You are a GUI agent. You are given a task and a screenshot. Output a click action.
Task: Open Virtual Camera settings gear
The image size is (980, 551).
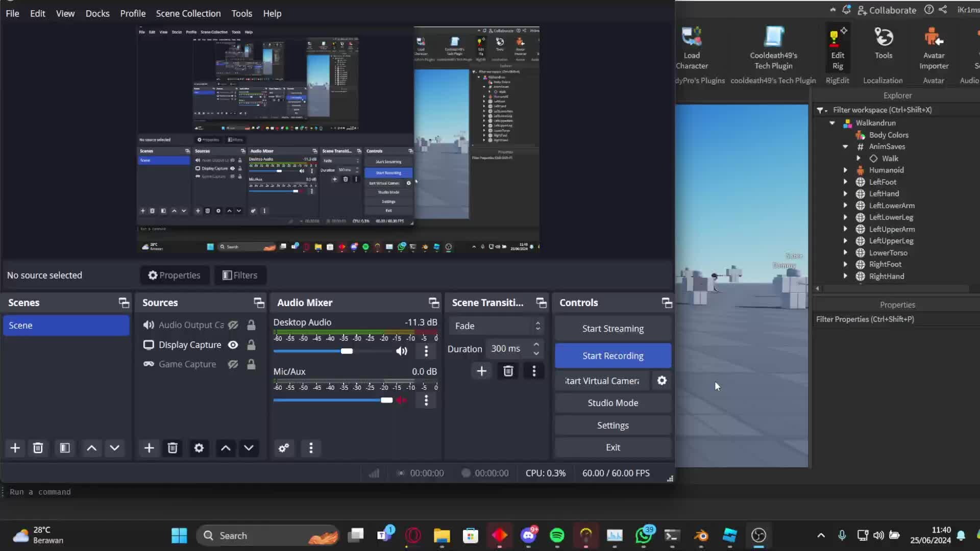662,381
